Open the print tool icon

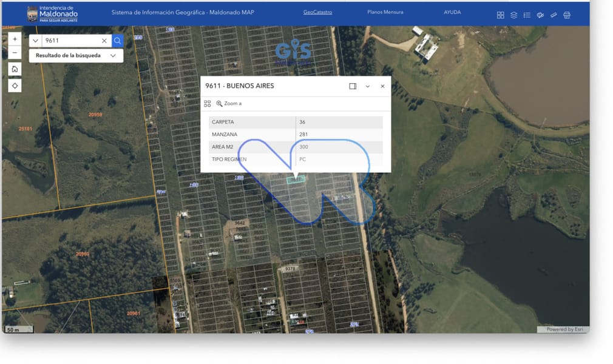pyautogui.click(x=567, y=15)
